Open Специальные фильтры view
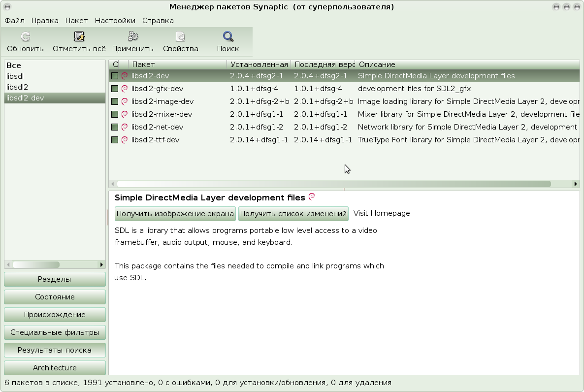This screenshot has height=392, width=584. tap(55, 332)
